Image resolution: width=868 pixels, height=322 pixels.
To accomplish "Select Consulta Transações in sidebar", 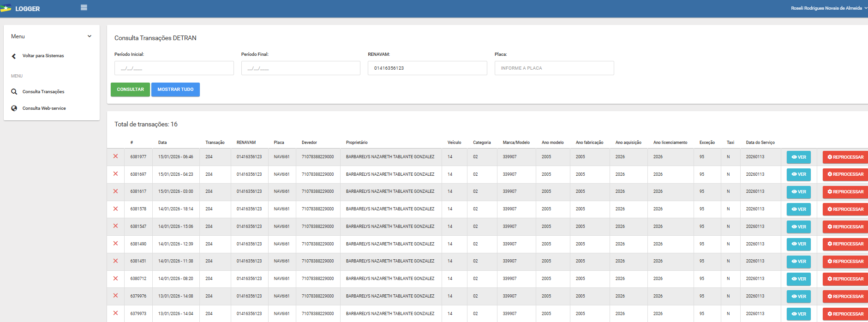I will tap(43, 92).
